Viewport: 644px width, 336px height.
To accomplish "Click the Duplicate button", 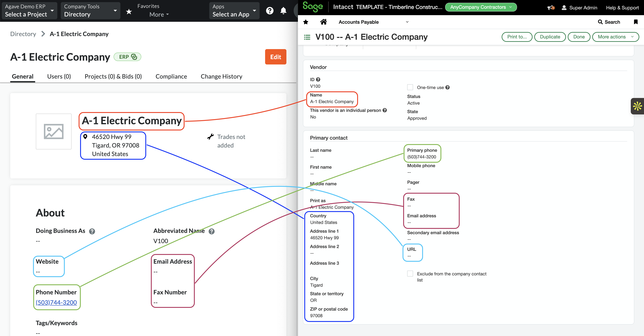I will [x=550, y=37].
